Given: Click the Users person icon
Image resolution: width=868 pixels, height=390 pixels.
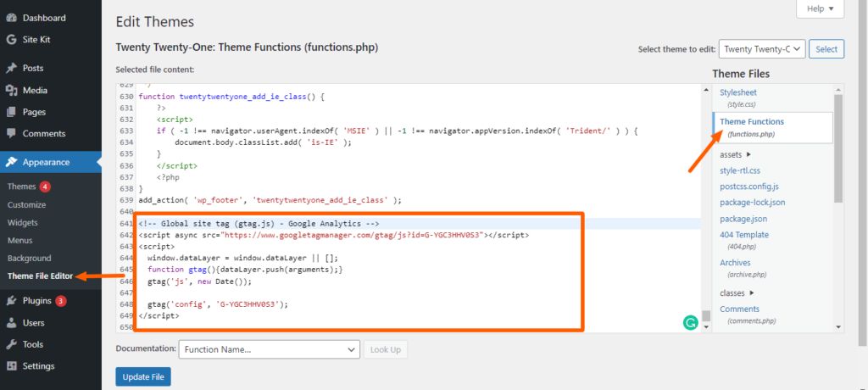Looking at the screenshot, I should coord(11,322).
